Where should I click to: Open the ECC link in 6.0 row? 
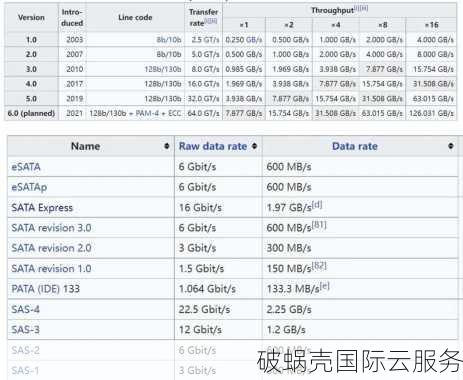175,113
